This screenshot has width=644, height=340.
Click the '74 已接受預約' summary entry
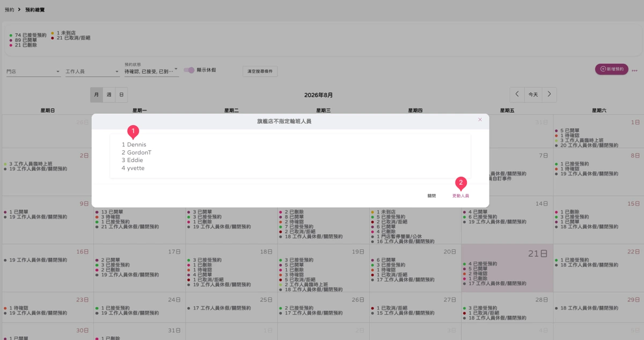pyautogui.click(x=31, y=35)
